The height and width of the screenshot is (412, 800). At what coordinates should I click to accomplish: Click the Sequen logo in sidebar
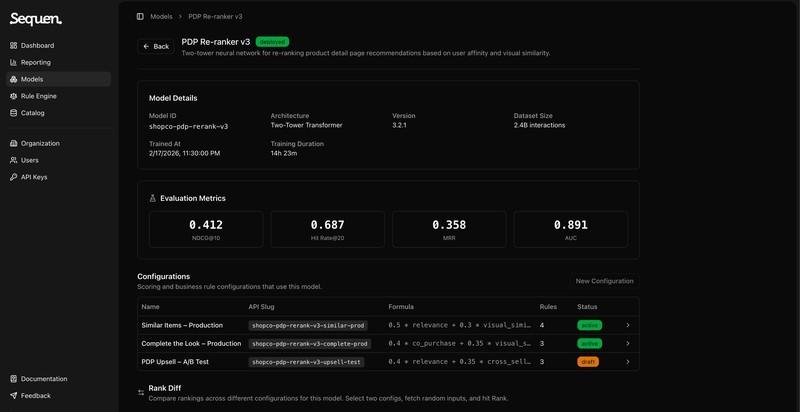36,18
